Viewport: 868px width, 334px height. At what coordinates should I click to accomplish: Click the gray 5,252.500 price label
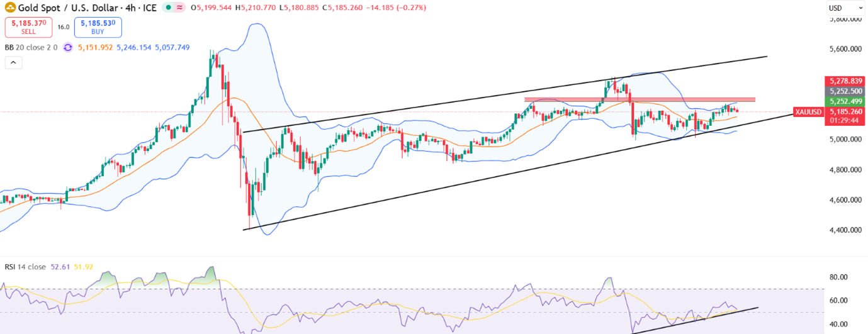tap(844, 91)
